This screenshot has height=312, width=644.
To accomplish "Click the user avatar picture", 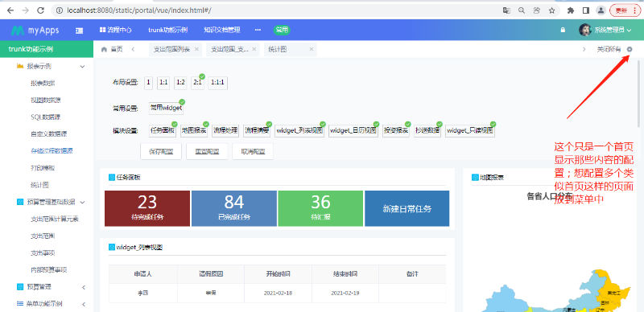I will point(585,30).
